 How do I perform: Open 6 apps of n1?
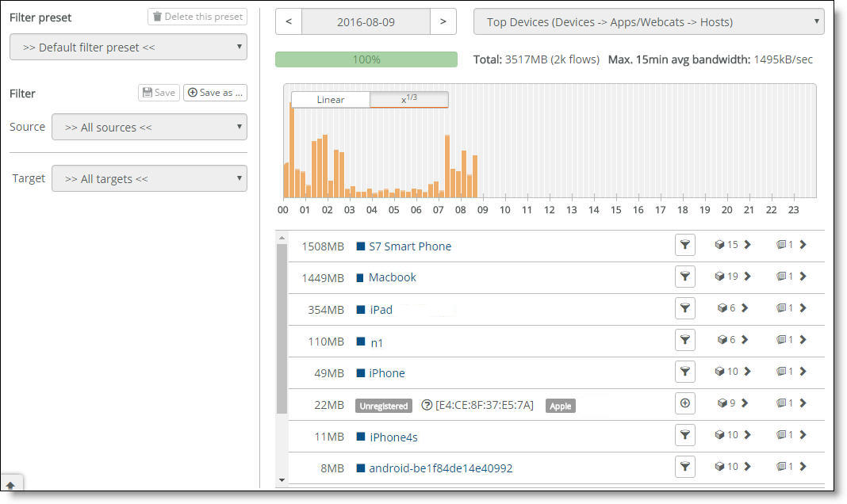coord(733,339)
